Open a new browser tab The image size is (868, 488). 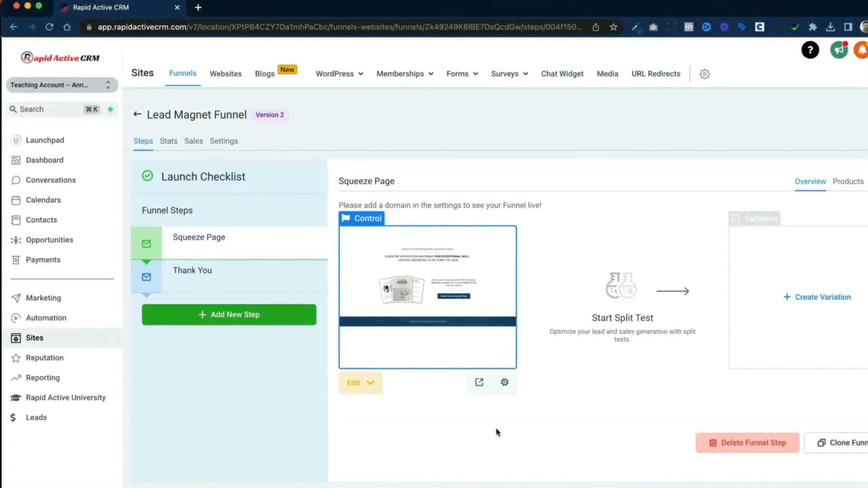[x=198, y=7]
